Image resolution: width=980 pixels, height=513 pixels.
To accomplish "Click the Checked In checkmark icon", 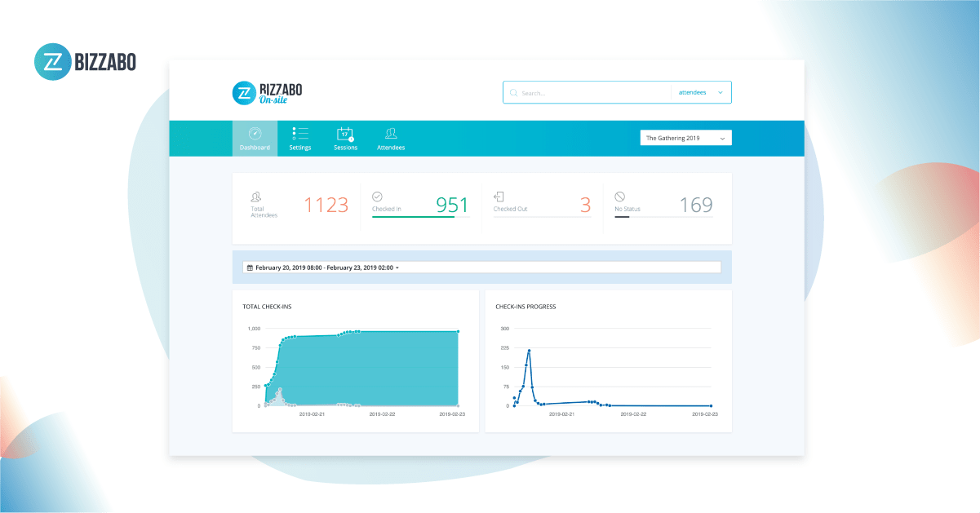I will 377,197.
